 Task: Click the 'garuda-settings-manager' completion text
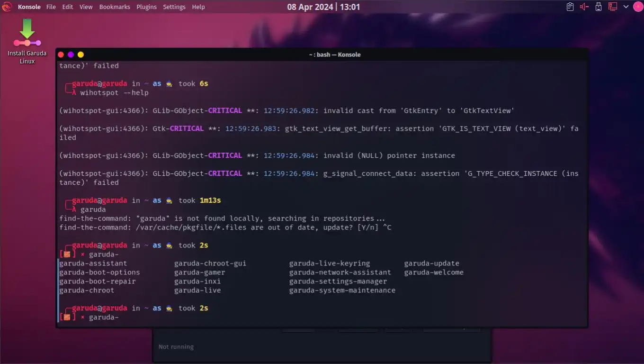(x=338, y=281)
